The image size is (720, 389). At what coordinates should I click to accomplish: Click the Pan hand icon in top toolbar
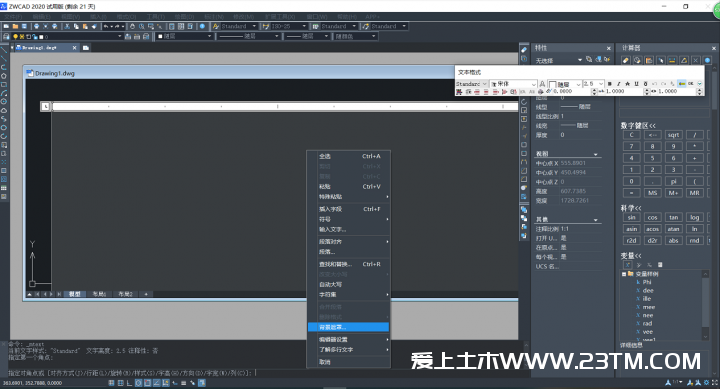pos(132,26)
